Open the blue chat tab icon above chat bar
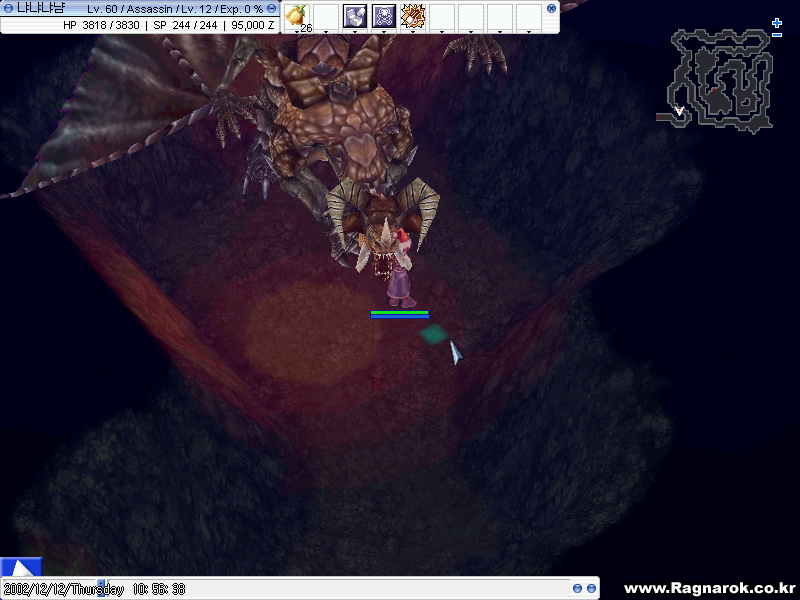This screenshot has height=600, width=800. pyautogui.click(x=21, y=567)
